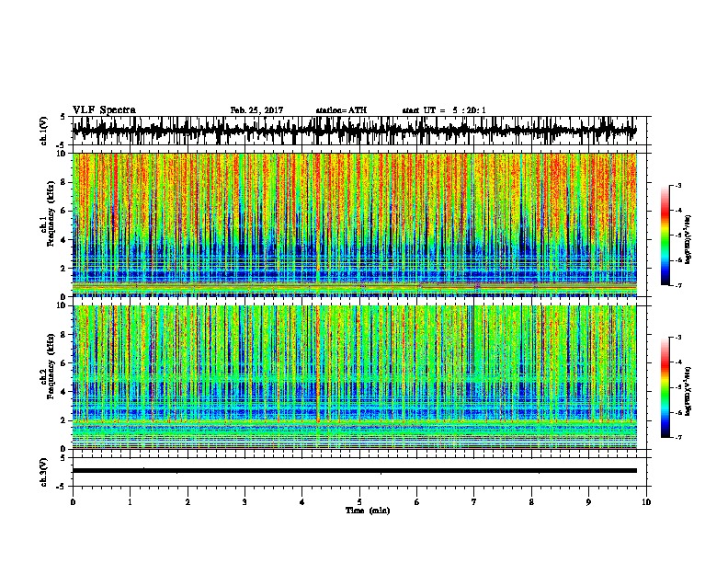Click the ch.2 spectrogram panel
728x563 pixels.
point(354,377)
